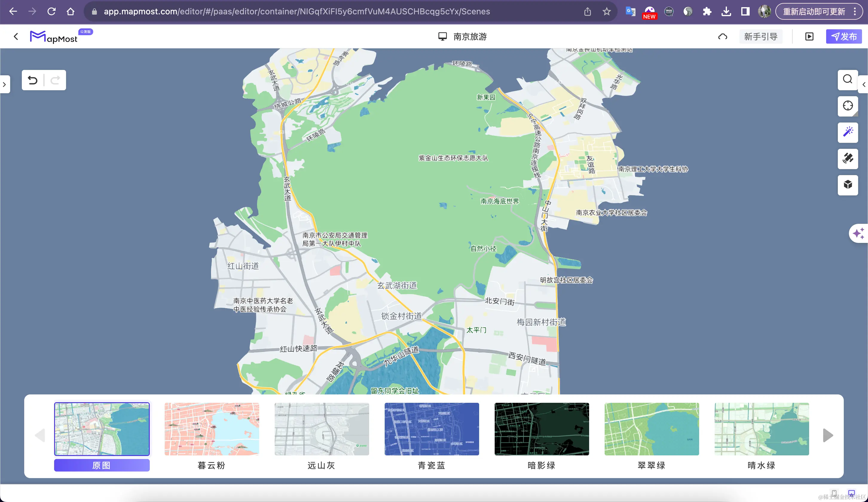Bookmark this page with star icon
Viewport: 868px width, 502px height.
click(606, 11)
